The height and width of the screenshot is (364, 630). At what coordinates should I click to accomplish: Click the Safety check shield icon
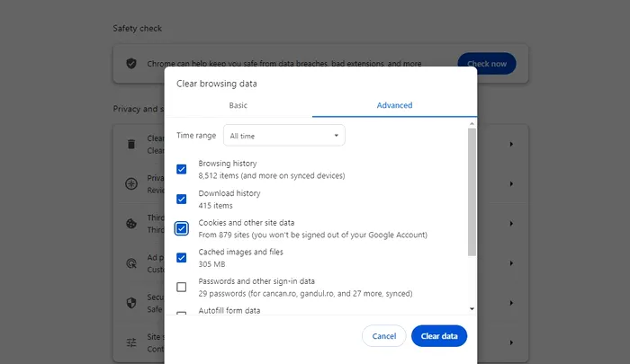point(131,64)
